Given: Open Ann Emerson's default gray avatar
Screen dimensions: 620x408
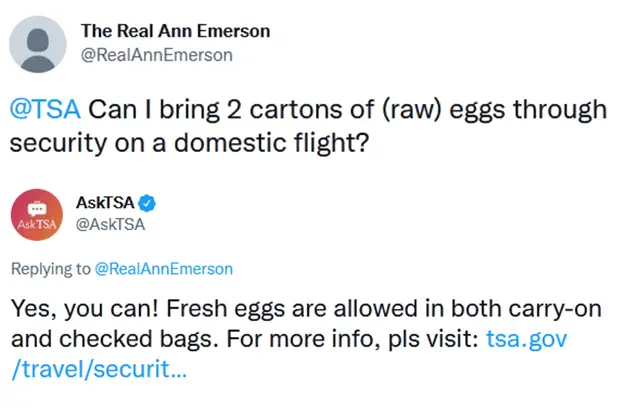Looking at the screenshot, I should (x=38, y=44).
